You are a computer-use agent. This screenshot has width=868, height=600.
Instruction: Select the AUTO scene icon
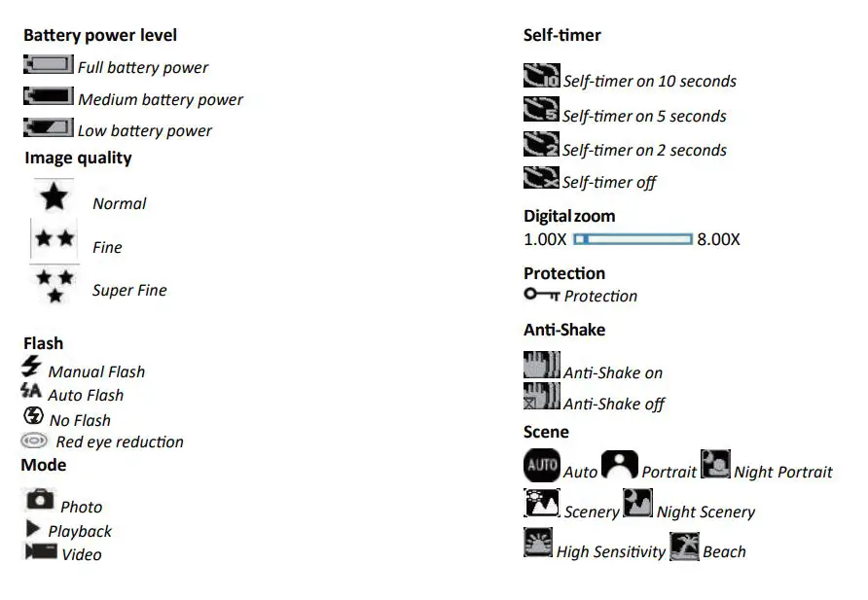pos(542,466)
